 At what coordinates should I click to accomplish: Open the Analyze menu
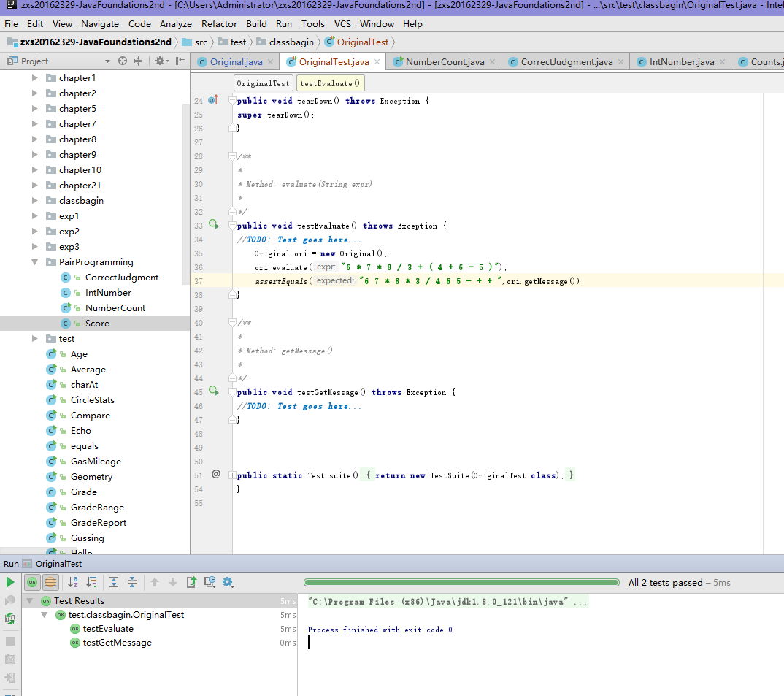pos(175,23)
